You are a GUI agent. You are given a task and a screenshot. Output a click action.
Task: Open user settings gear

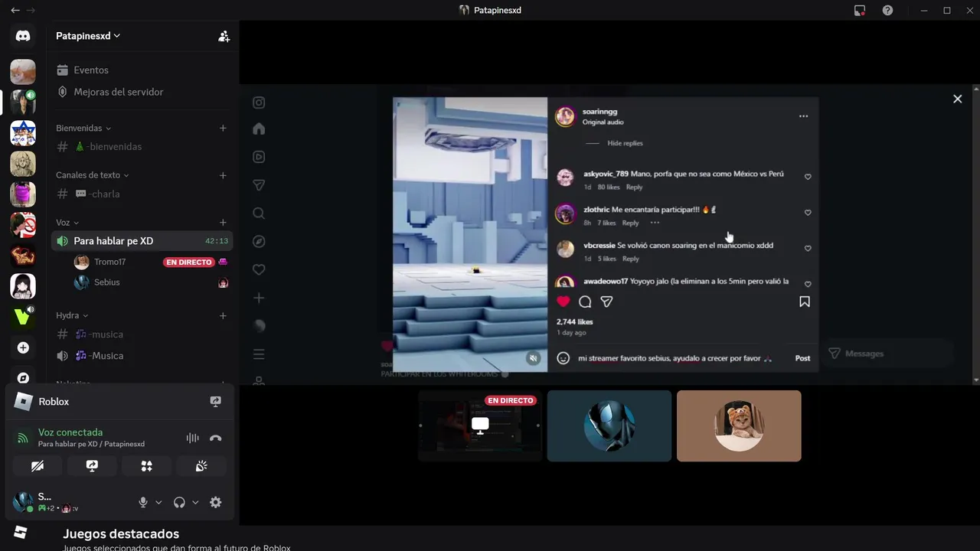click(x=216, y=502)
